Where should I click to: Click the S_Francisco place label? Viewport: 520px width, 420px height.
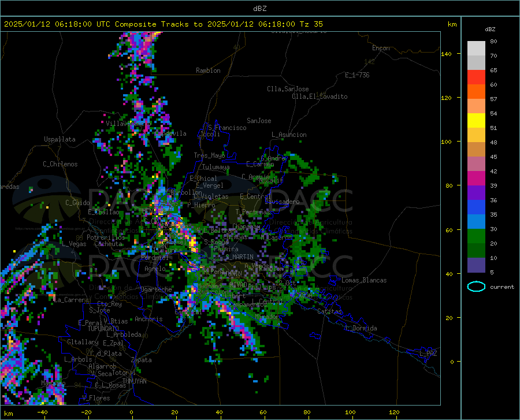[227, 128]
